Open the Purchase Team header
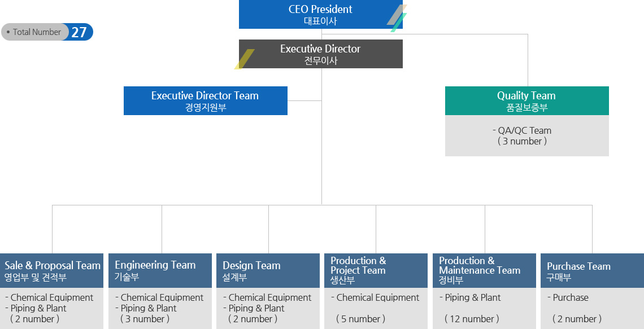Image resolution: width=644 pixels, height=329 pixels. [592, 270]
